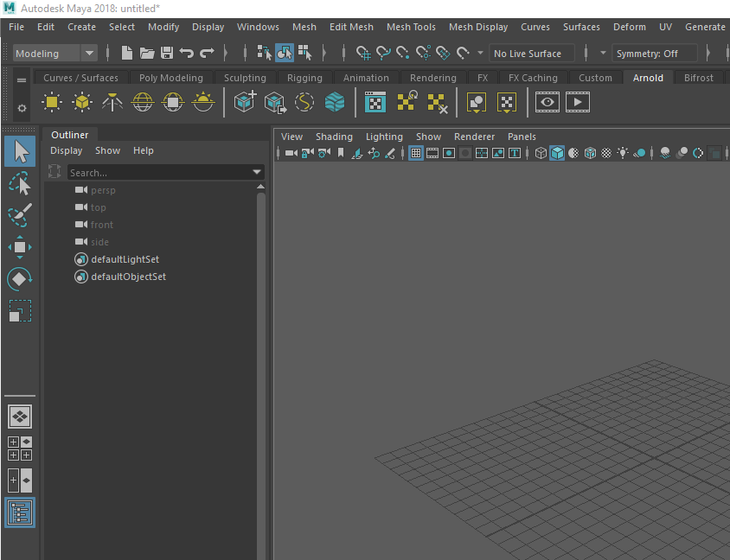This screenshot has width=730, height=560.
Task: Create Arnold Curve Collector
Action: coord(304,102)
